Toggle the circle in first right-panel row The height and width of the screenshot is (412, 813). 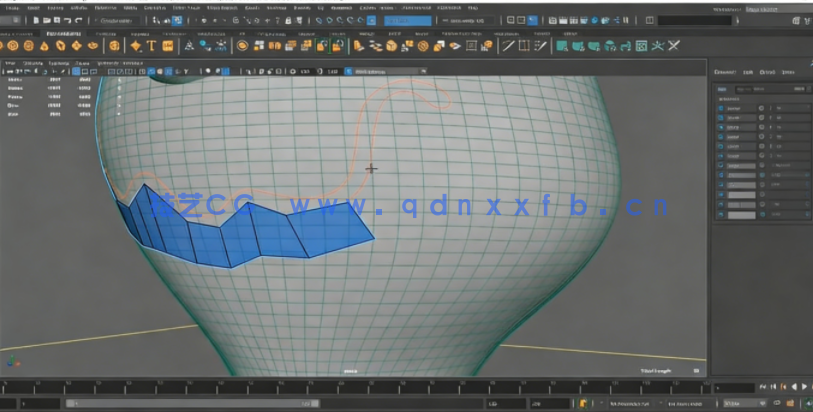(761, 108)
